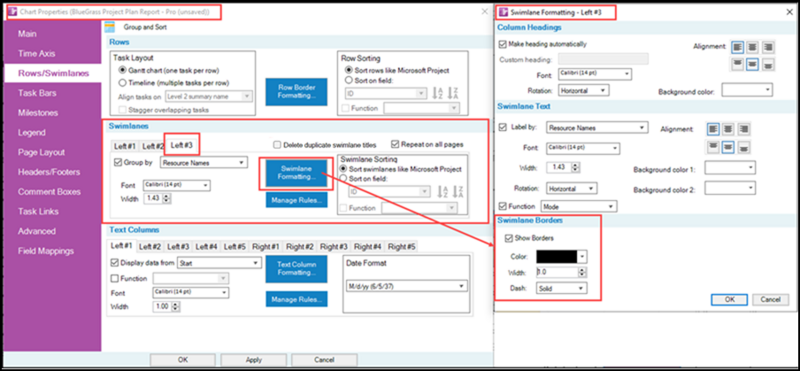Toggle Delete duplicate swimlane titles

tap(278, 144)
